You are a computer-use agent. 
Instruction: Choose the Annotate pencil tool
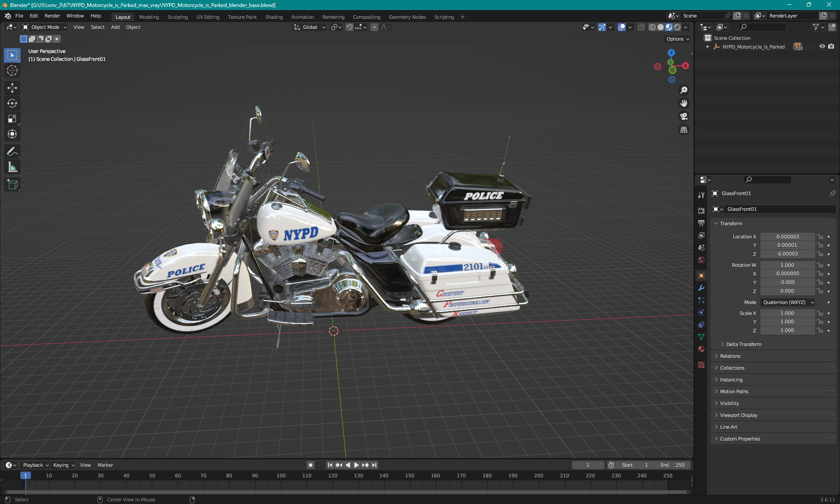tap(12, 152)
